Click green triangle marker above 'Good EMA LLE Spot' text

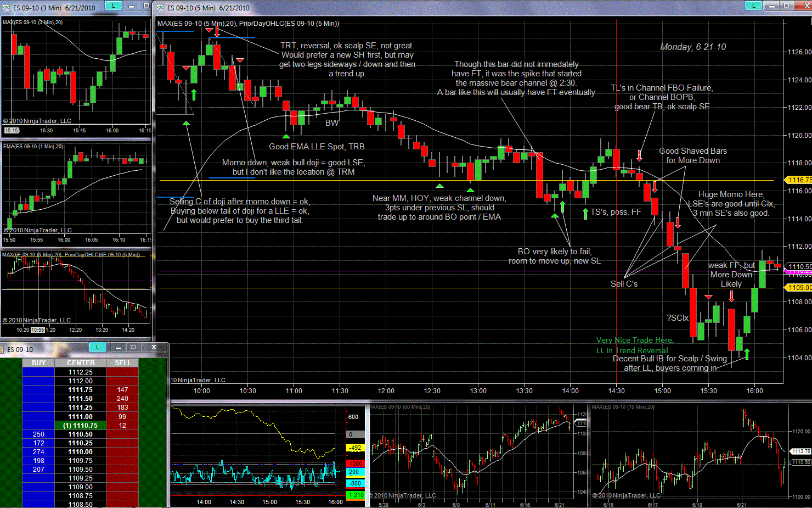[x=286, y=136]
